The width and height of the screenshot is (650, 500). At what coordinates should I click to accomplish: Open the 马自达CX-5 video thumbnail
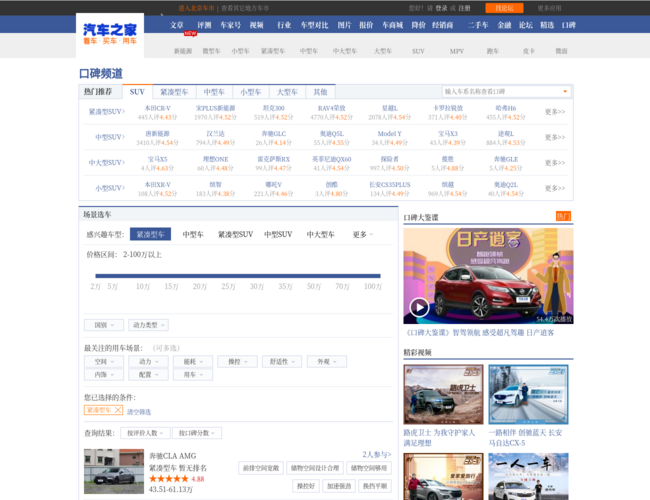click(x=528, y=394)
